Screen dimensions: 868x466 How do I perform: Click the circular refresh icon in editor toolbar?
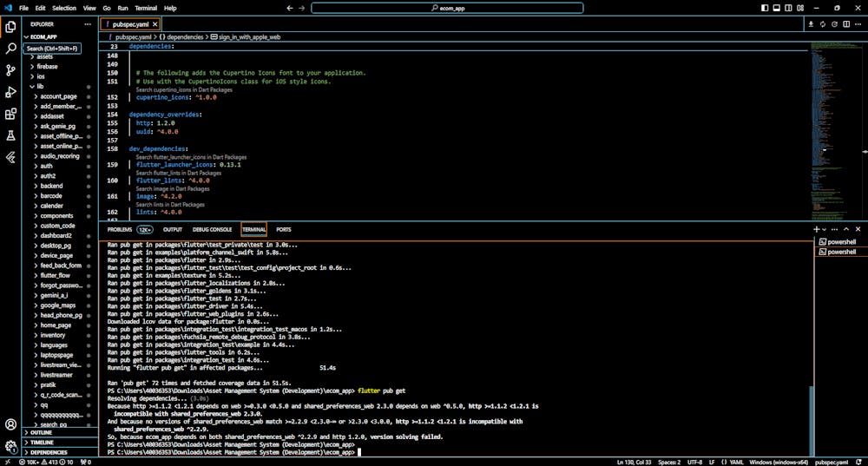(x=834, y=24)
